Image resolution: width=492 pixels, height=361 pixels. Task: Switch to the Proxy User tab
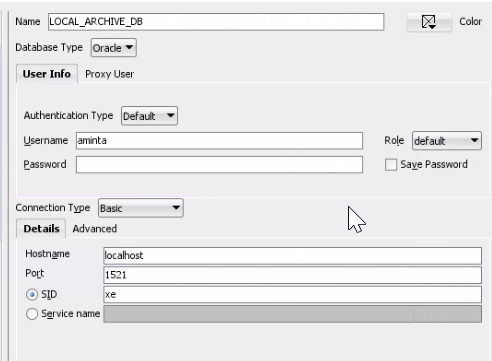109,74
